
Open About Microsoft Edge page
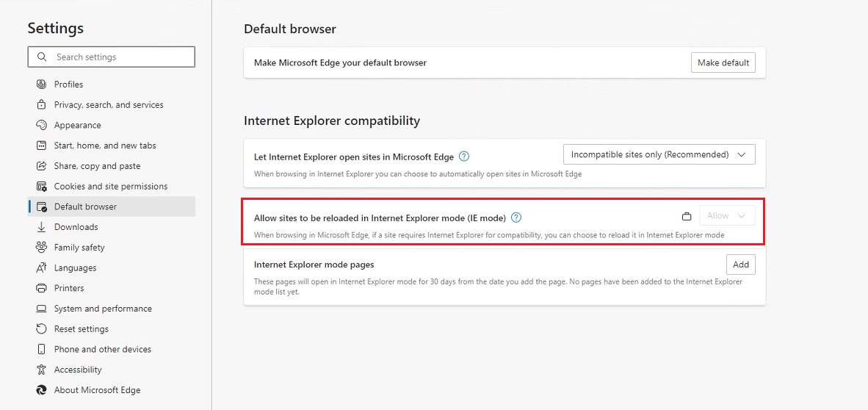coord(112,390)
